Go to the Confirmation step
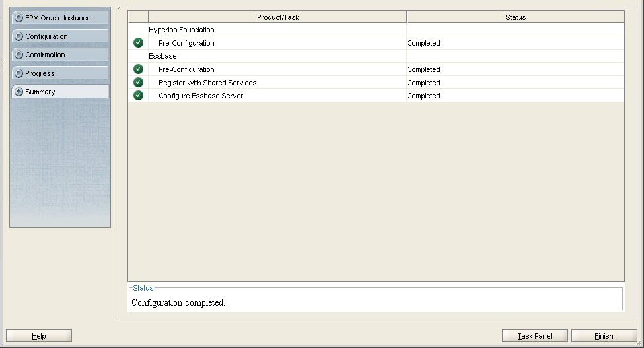This screenshot has height=348, width=644. [x=60, y=55]
